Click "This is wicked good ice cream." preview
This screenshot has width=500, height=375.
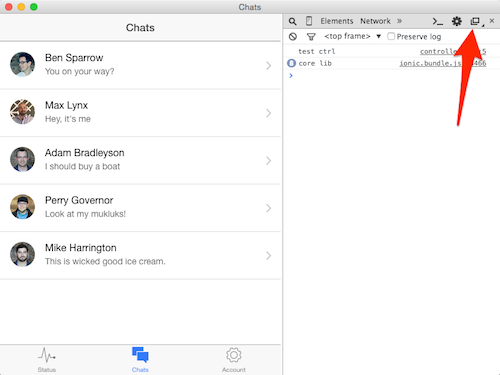(105, 261)
